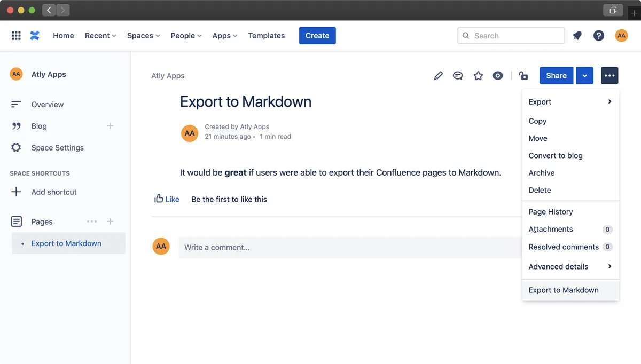Image resolution: width=641 pixels, height=364 pixels.
Task: Choose Convert to blog
Action: [x=570, y=156]
